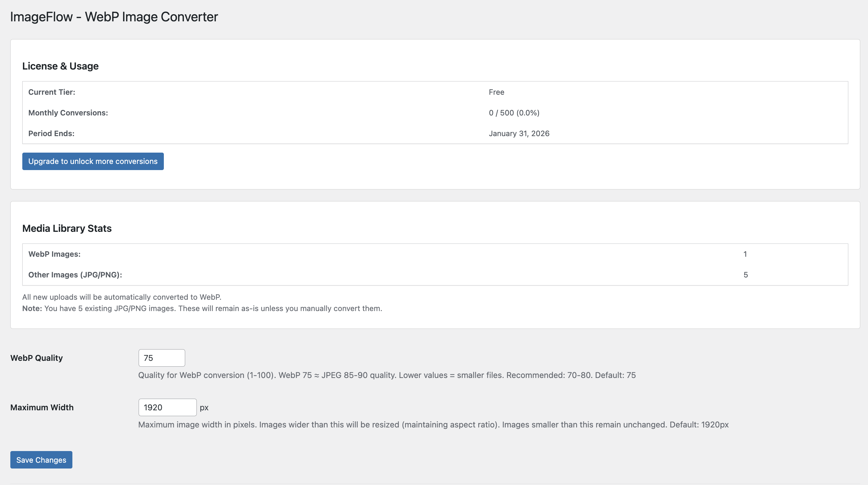Click the Media Library Stats heading
The width and height of the screenshot is (868, 485).
67,228
